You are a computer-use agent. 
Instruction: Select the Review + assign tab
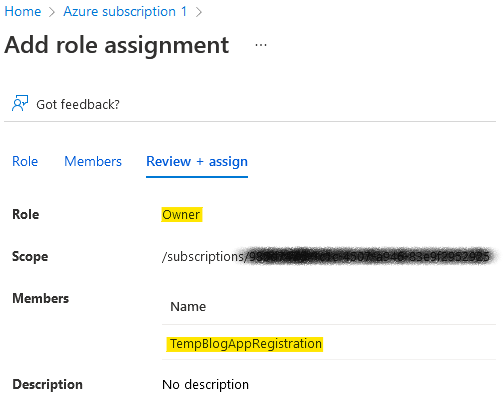197,162
